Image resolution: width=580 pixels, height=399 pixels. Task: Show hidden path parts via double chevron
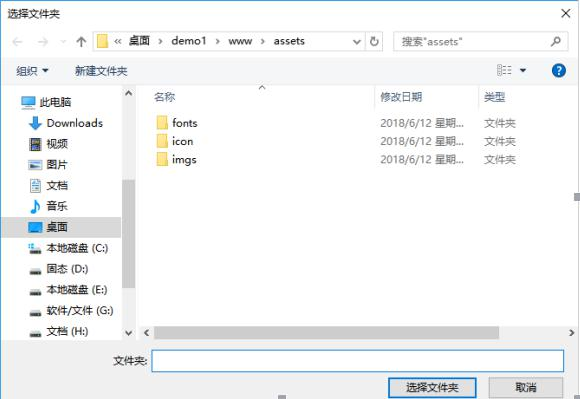pos(118,41)
